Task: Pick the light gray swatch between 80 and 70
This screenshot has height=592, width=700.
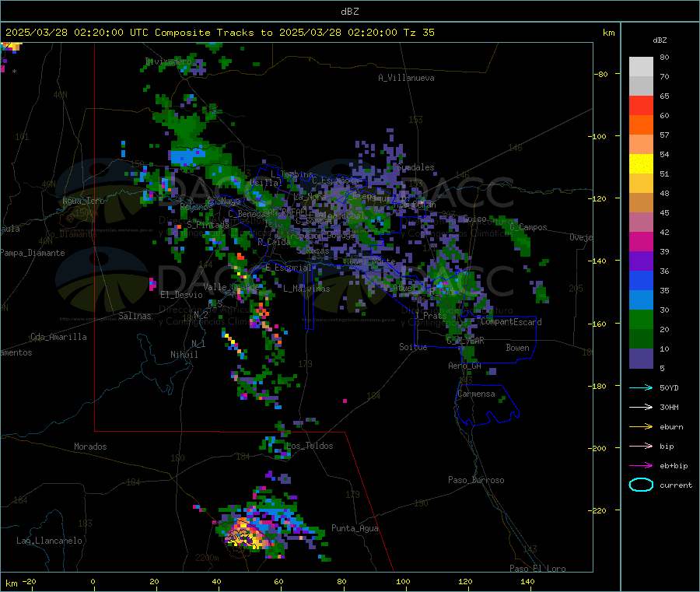Action: point(641,67)
